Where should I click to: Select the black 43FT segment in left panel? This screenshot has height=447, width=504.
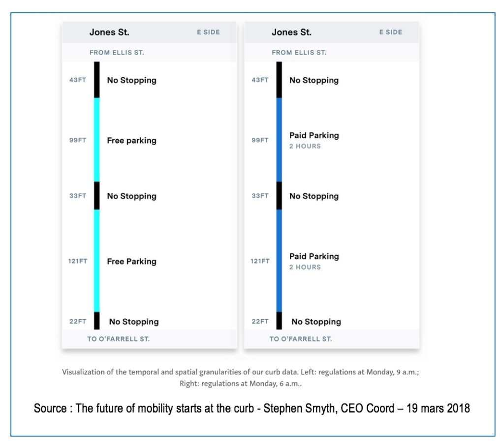(97, 80)
